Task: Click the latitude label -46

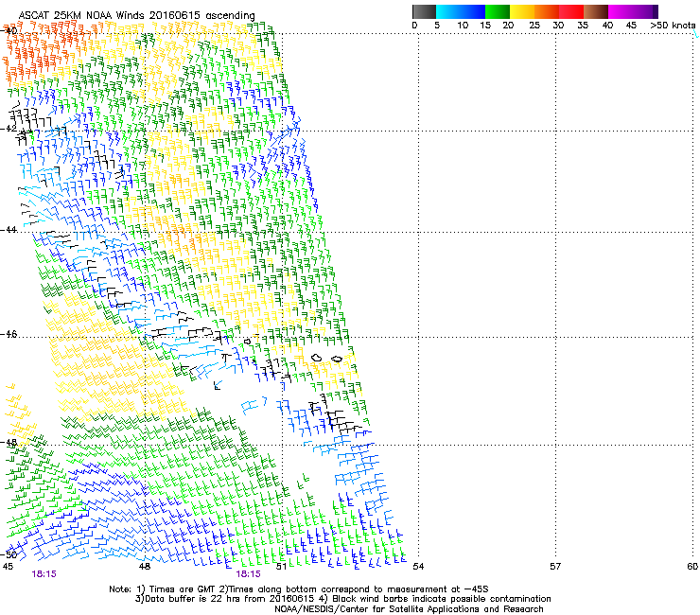Action: [x=9, y=335]
